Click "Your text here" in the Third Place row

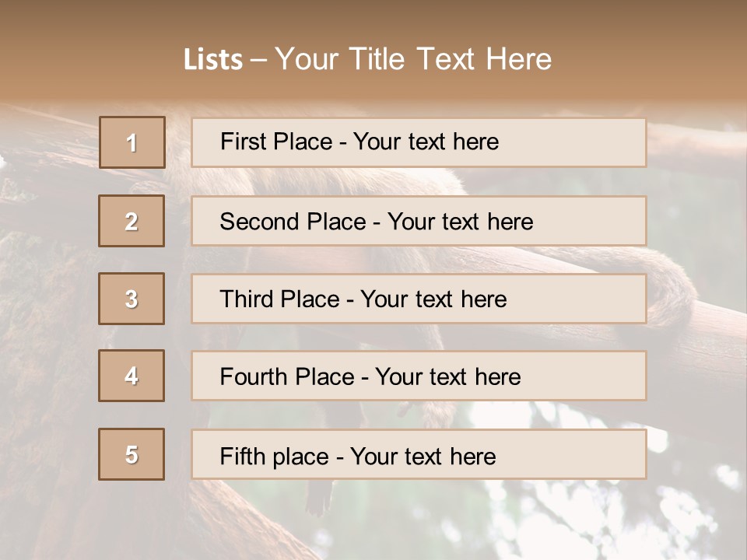433,299
